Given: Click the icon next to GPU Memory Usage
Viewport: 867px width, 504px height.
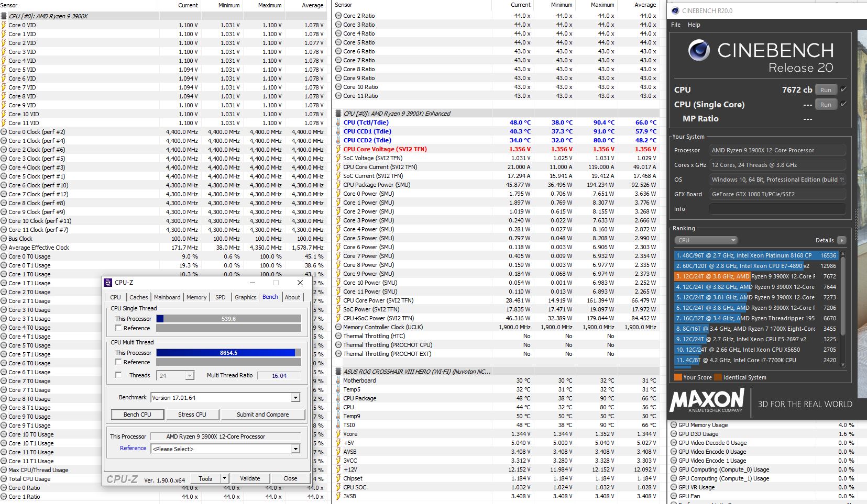Looking at the screenshot, I should [674, 425].
